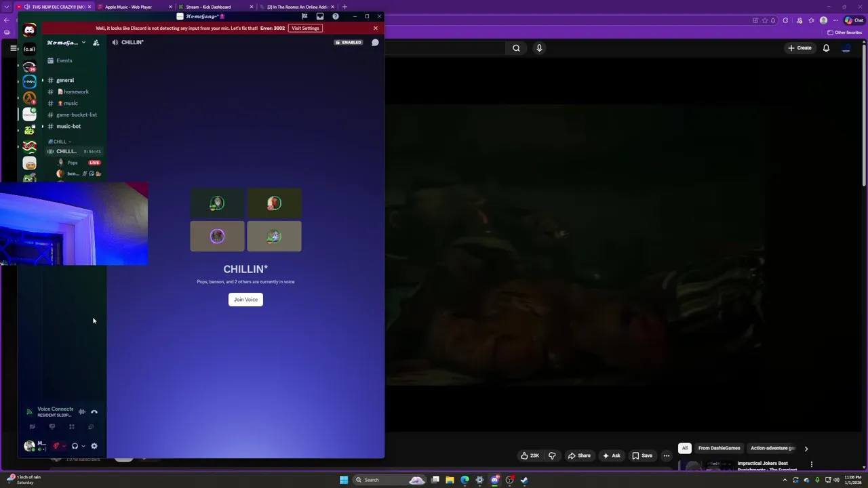
Task: Toggle deafen headphones in Discord
Action: click(x=75, y=446)
